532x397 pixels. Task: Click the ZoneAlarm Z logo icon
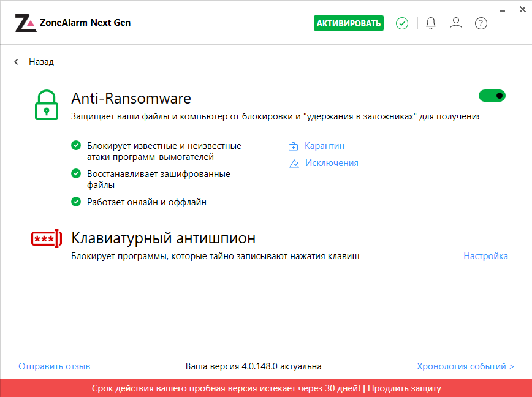click(26, 23)
